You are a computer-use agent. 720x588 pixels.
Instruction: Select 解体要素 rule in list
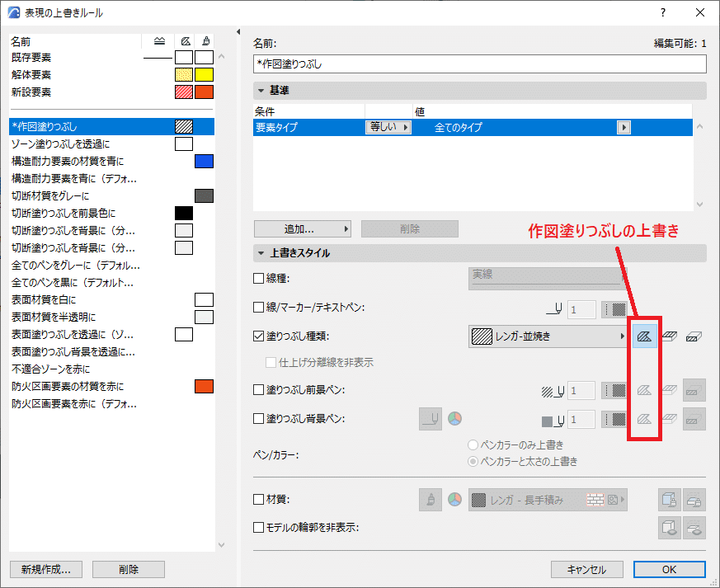[x=111, y=74]
